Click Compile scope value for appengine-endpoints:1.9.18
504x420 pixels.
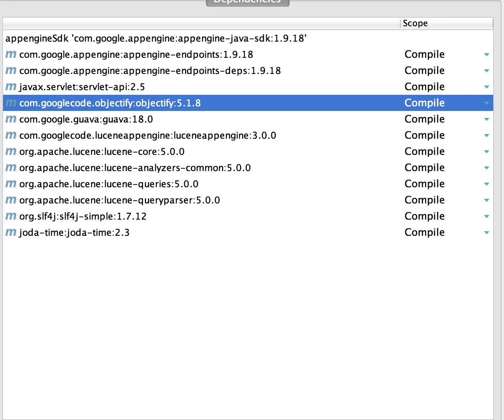coord(425,54)
